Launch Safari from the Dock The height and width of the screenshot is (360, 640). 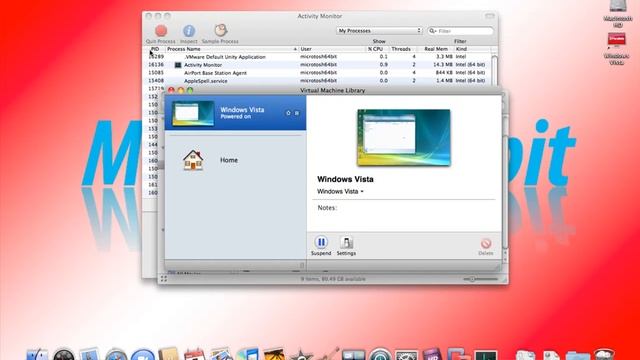click(116, 354)
